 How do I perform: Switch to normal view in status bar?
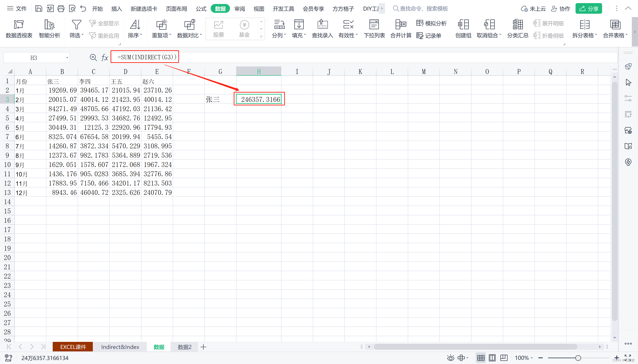[x=481, y=358]
